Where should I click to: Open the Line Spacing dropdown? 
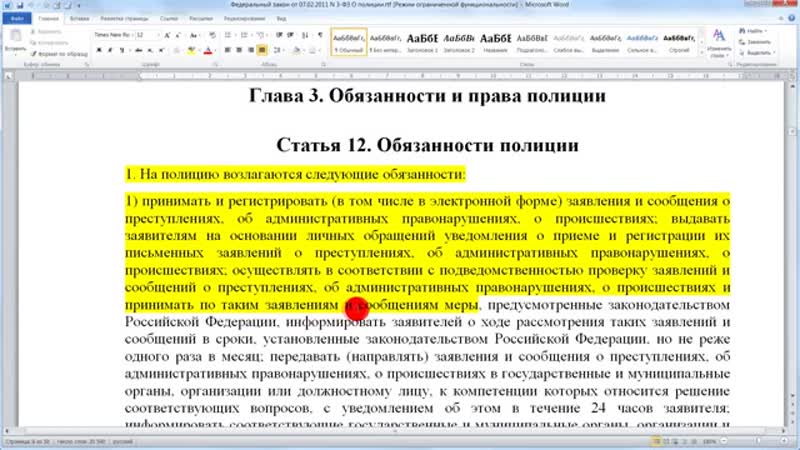pyautogui.click(x=278, y=50)
